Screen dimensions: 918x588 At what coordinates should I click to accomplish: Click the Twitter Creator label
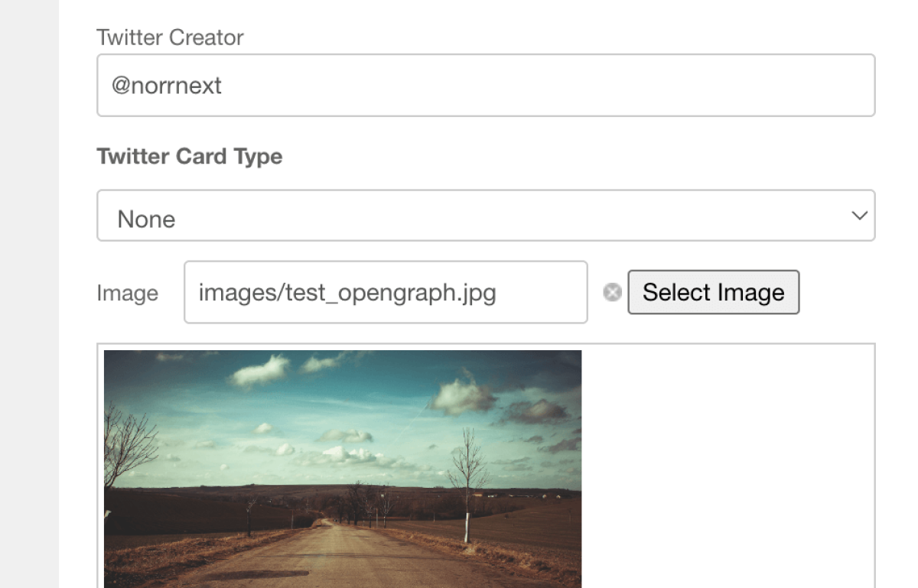tap(170, 37)
